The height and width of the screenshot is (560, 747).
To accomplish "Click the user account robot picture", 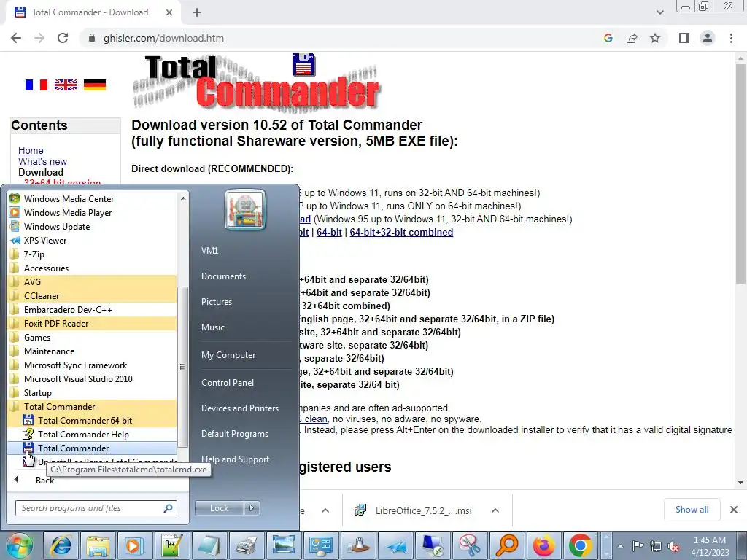I will (x=245, y=209).
